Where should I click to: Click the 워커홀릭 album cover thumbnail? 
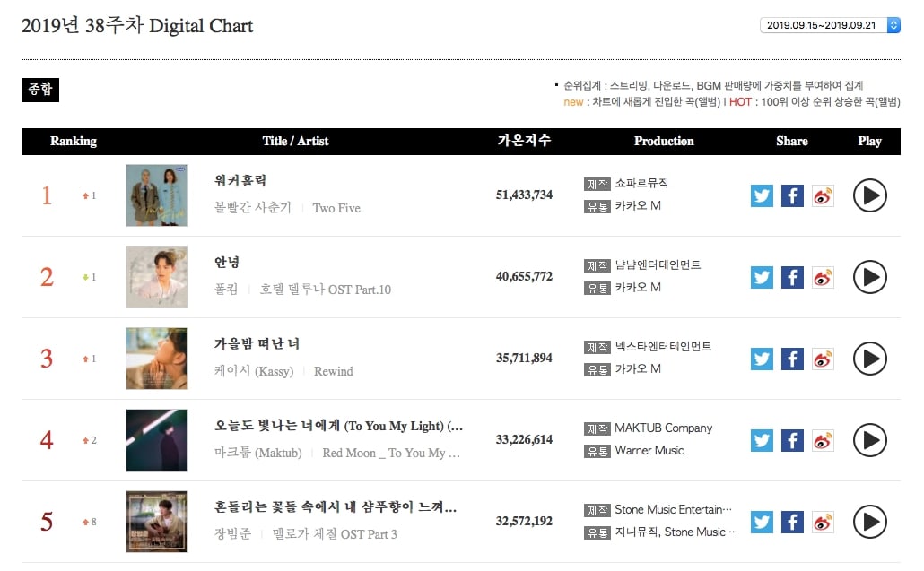point(157,195)
